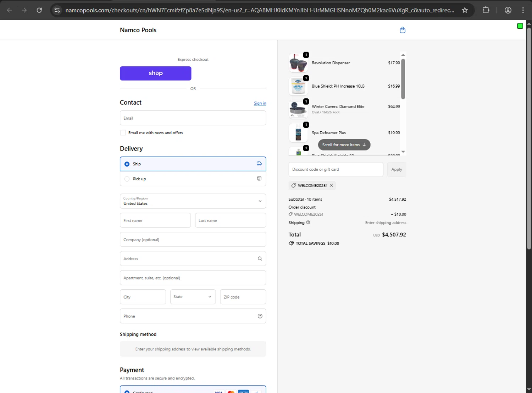Check Email me with news and offers
The width and height of the screenshot is (532, 393).
[123, 133]
